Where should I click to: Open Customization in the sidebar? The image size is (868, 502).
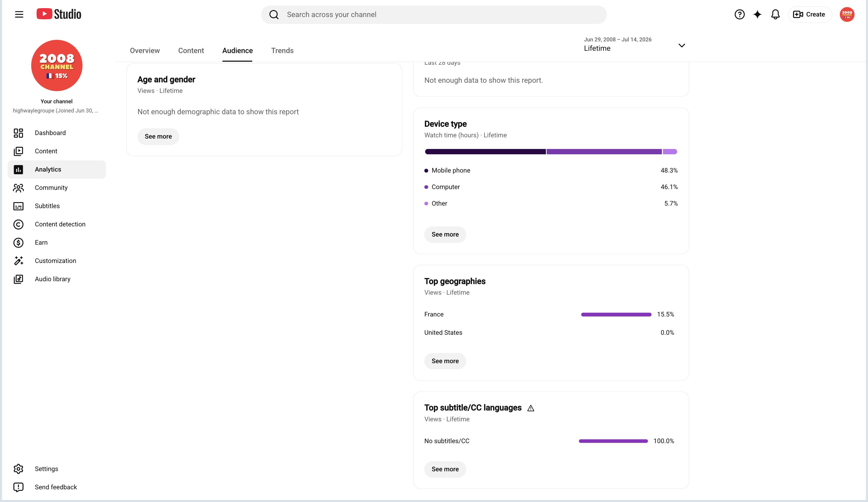(57, 261)
